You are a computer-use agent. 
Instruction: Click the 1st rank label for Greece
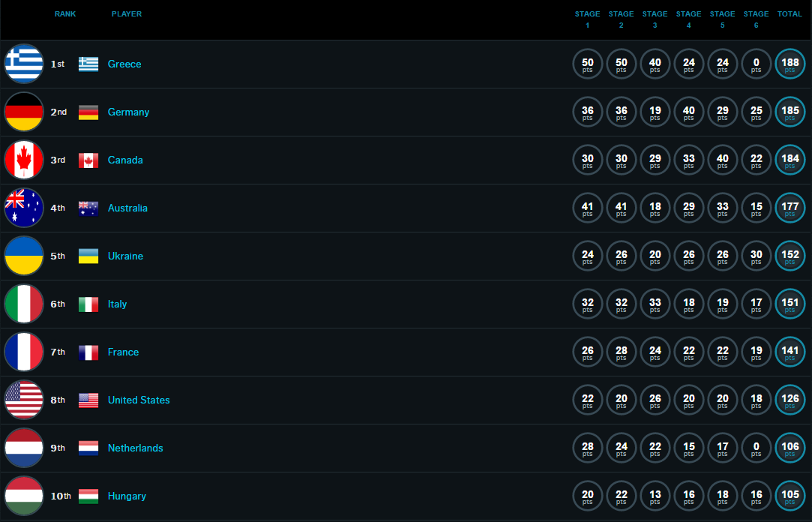[x=58, y=64]
